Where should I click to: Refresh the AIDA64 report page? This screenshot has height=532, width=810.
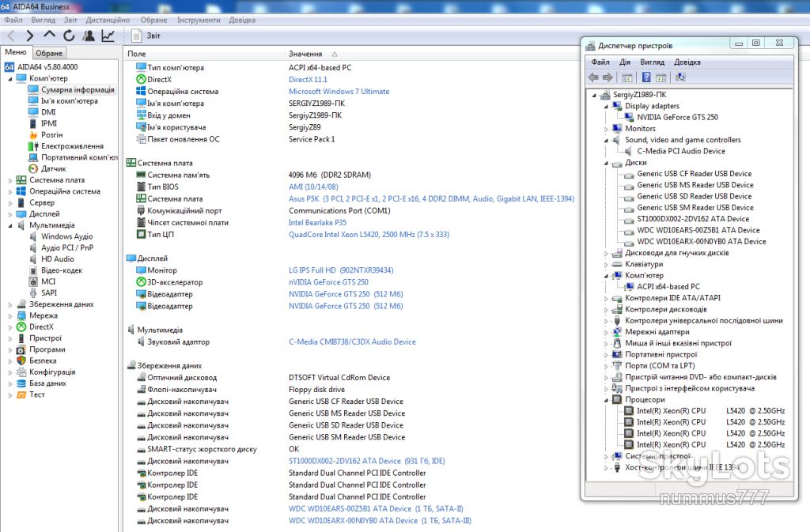tap(69, 36)
